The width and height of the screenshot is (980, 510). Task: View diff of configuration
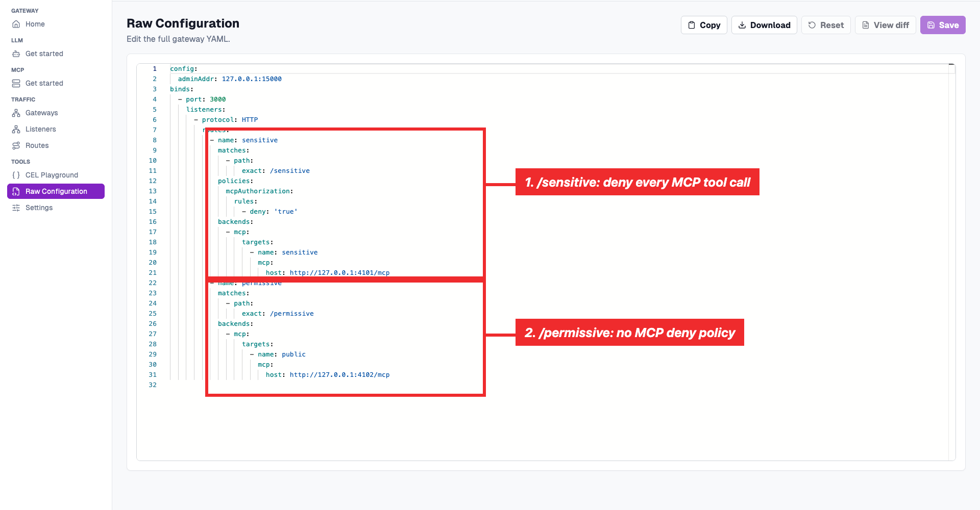pos(886,25)
